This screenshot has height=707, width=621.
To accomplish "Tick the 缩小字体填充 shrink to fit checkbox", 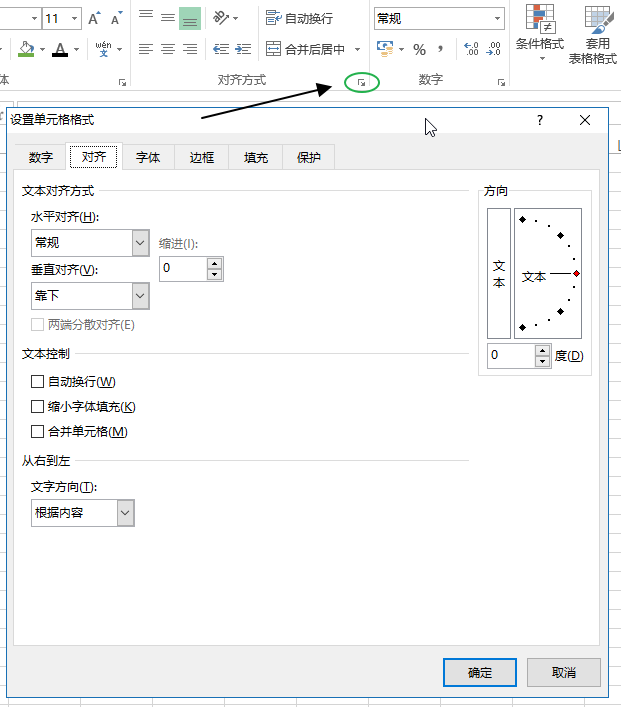I will (x=38, y=407).
